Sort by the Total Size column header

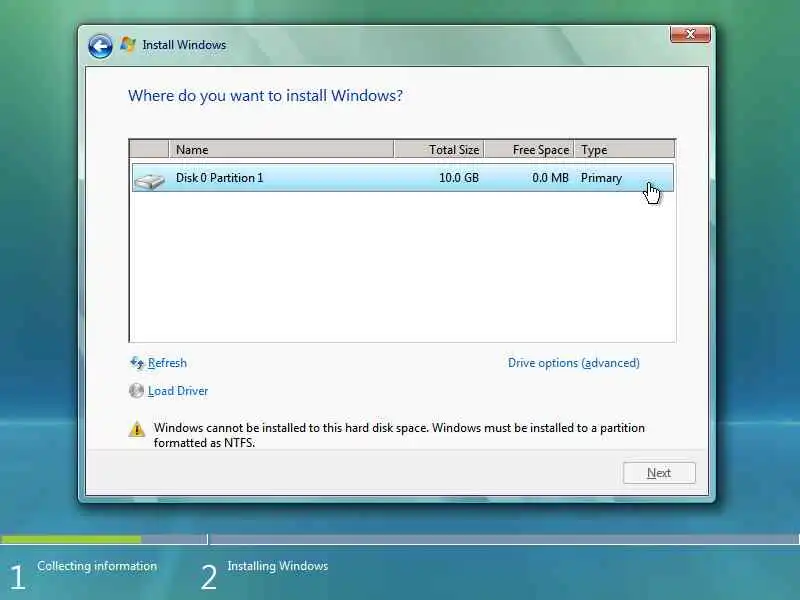coord(439,149)
